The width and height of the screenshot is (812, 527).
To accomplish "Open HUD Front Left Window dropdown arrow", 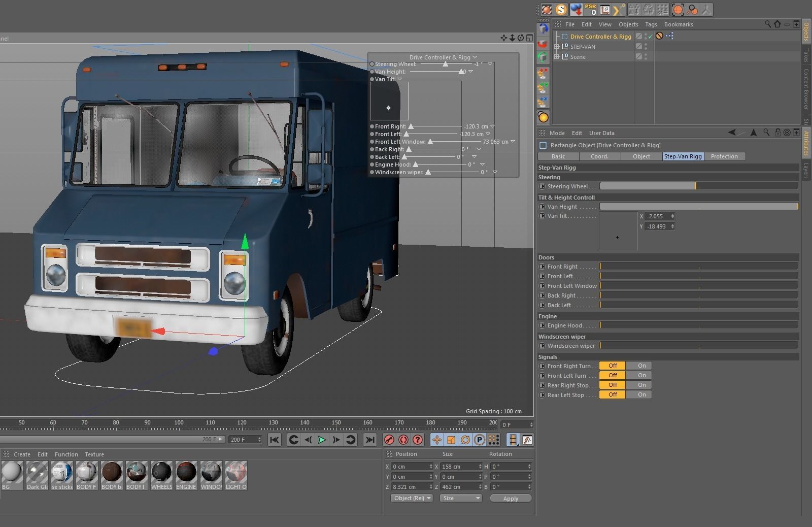I will click(x=513, y=142).
